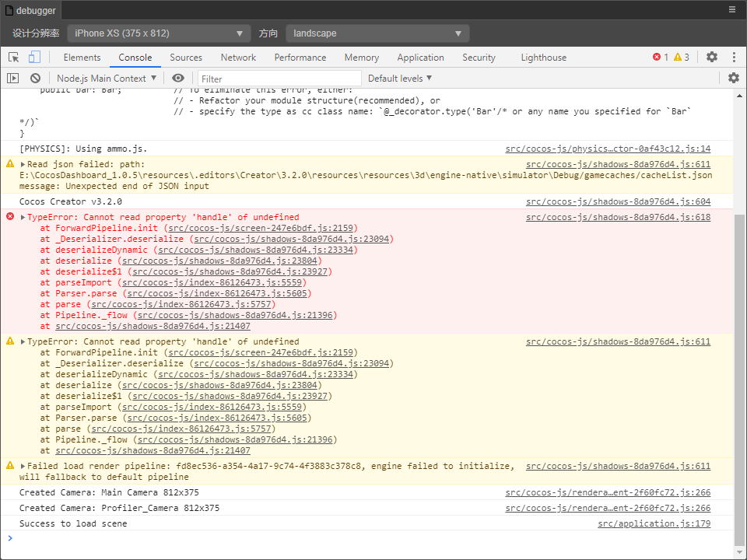Image resolution: width=747 pixels, height=560 pixels.
Task: Click the eye live expression icon
Action: point(178,78)
